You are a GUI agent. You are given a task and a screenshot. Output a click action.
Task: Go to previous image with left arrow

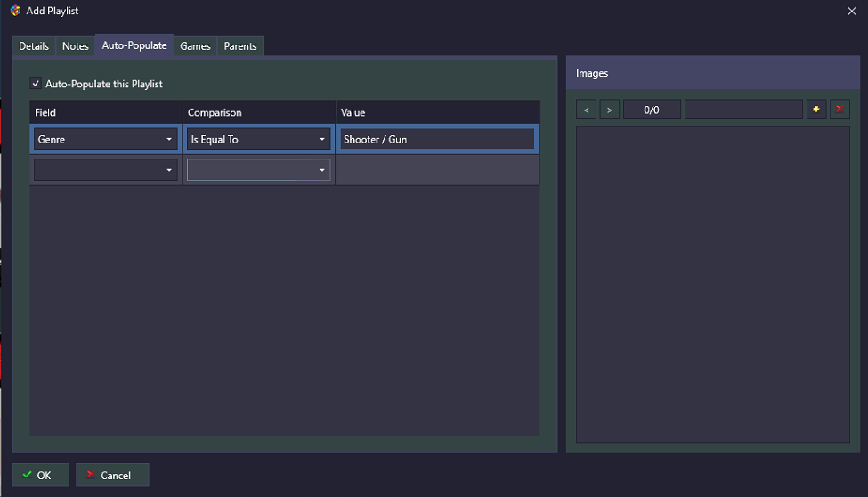coord(586,110)
